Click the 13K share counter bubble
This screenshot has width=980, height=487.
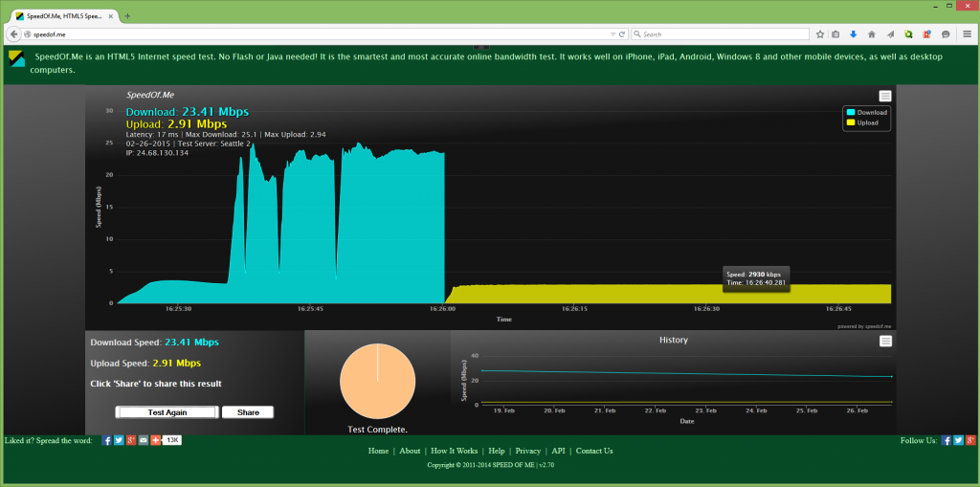click(172, 440)
